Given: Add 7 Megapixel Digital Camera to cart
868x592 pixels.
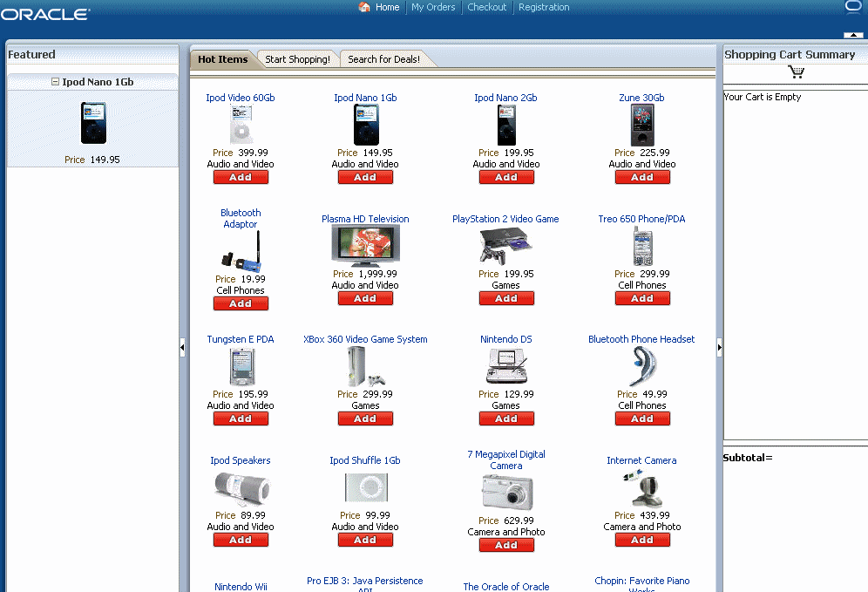Looking at the screenshot, I should click(506, 546).
